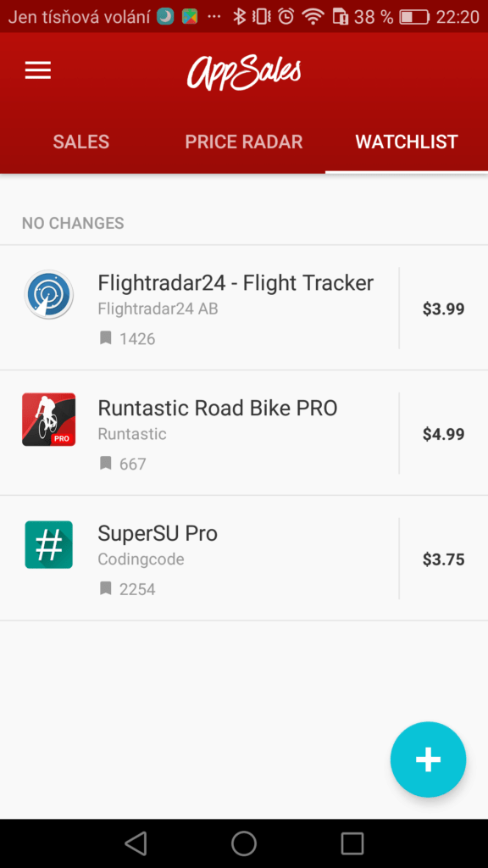
Task: Select the Watchlist tab
Action: pyautogui.click(x=407, y=142)
